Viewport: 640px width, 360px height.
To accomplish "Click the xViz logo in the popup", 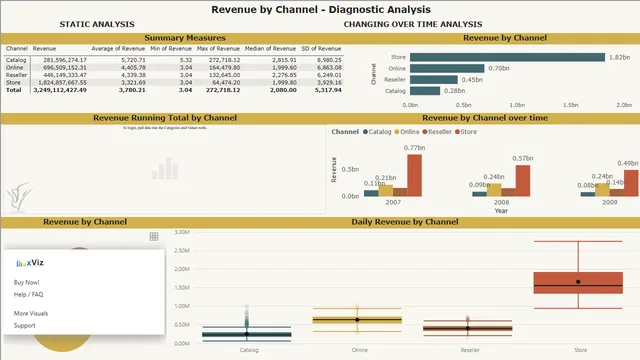I will (30, 263).
